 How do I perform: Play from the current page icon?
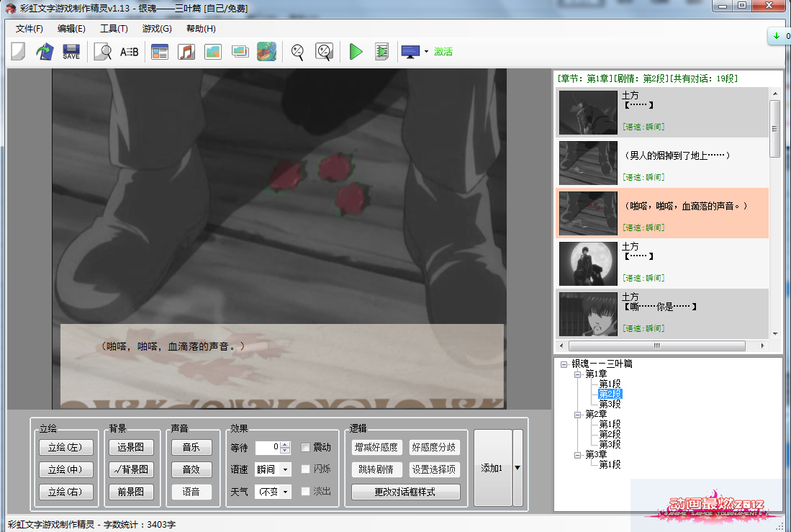382,52
